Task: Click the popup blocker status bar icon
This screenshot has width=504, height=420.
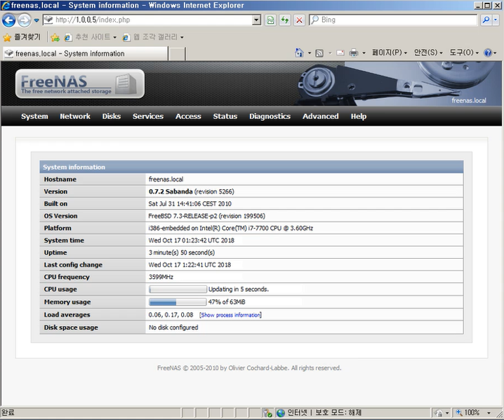Action: point(267,413)
